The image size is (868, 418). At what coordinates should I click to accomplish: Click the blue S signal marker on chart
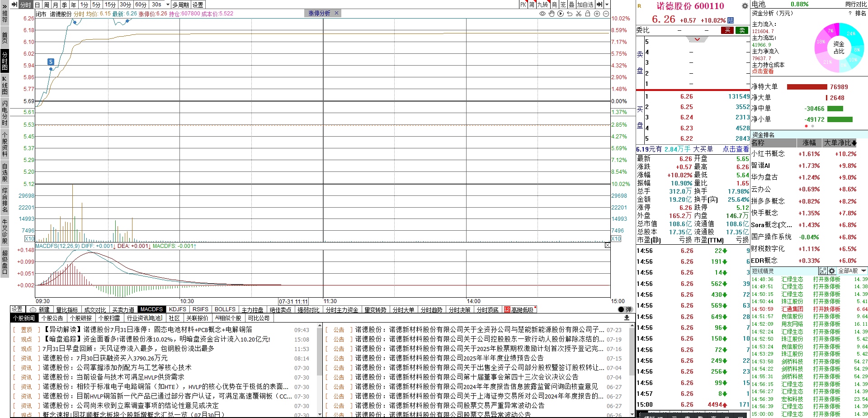pos(51,62)
